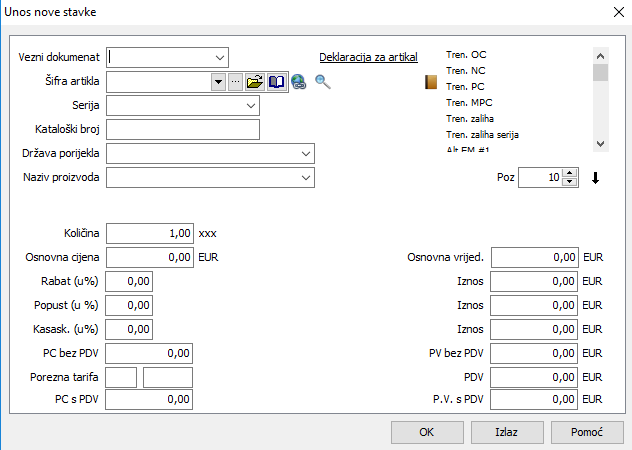632x450 pixels.
Task: Close the Unos nove stavke dialog
Action: (614, 12)
